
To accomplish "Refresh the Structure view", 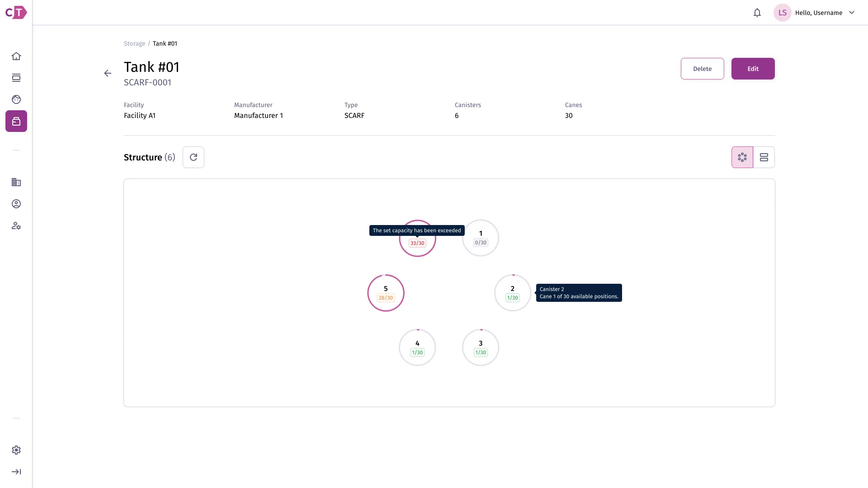I will pyautogui.click(x=193, y=157).
